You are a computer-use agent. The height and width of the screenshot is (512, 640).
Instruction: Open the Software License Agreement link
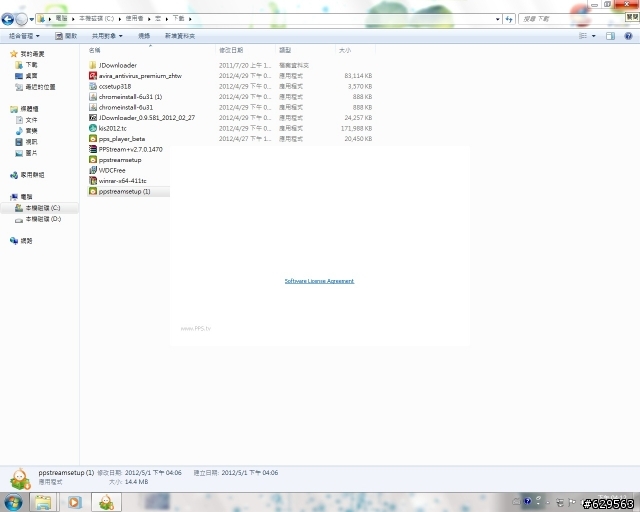[319, 281]
